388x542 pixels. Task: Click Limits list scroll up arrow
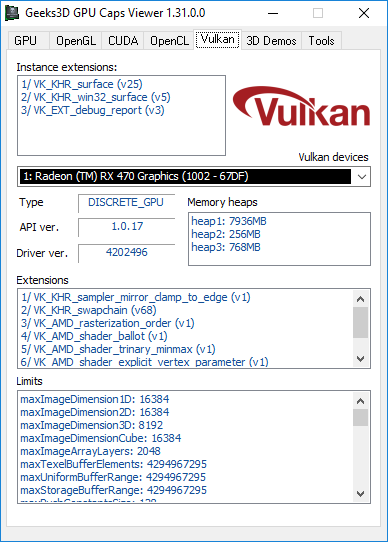pyautogui.click(x=360, y=401)
